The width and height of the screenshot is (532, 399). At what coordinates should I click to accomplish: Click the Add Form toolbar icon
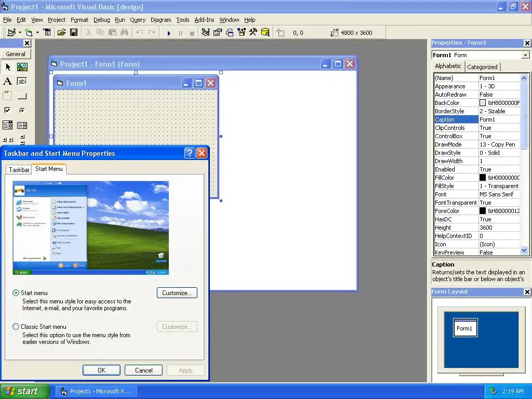pyautogui.click(x=29, y=32)
